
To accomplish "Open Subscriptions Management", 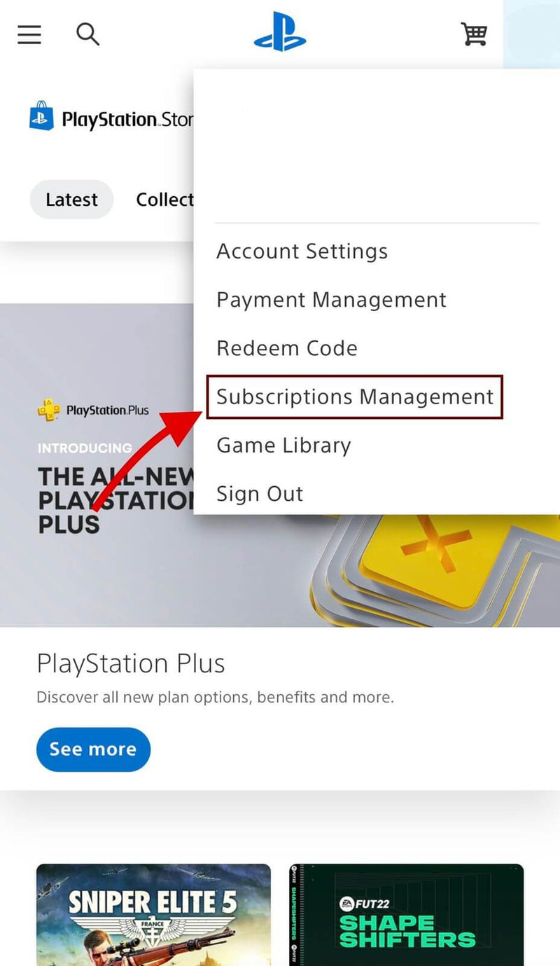I will pos(355,397).
